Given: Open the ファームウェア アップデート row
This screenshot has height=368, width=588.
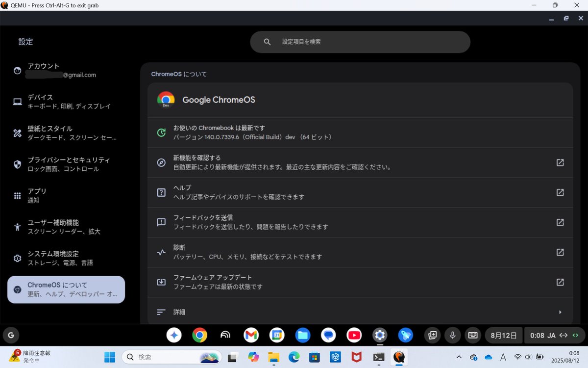Looking at the screenshot, I should (x=360, y=282).
